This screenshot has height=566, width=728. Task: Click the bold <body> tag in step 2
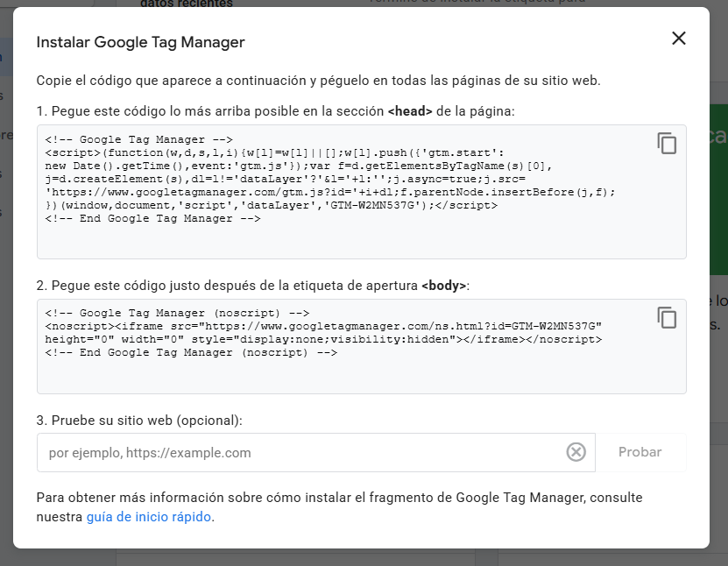[444, 286]
